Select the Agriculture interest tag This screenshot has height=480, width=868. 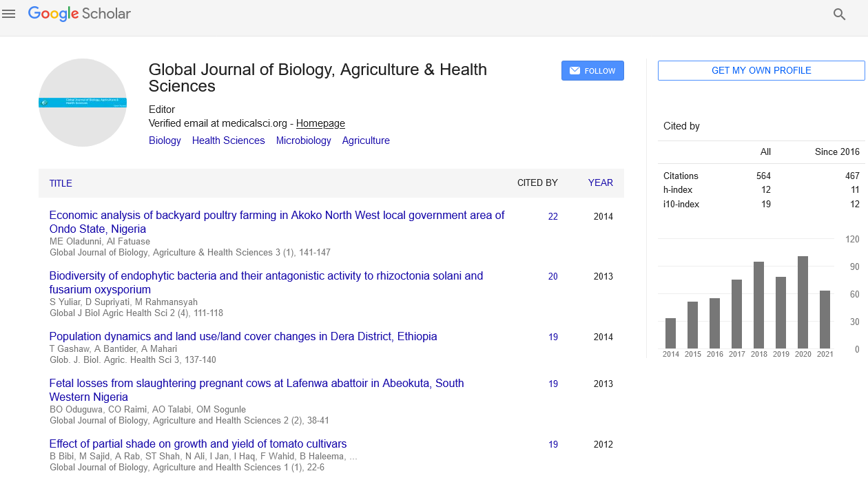(x=366, y=140)
